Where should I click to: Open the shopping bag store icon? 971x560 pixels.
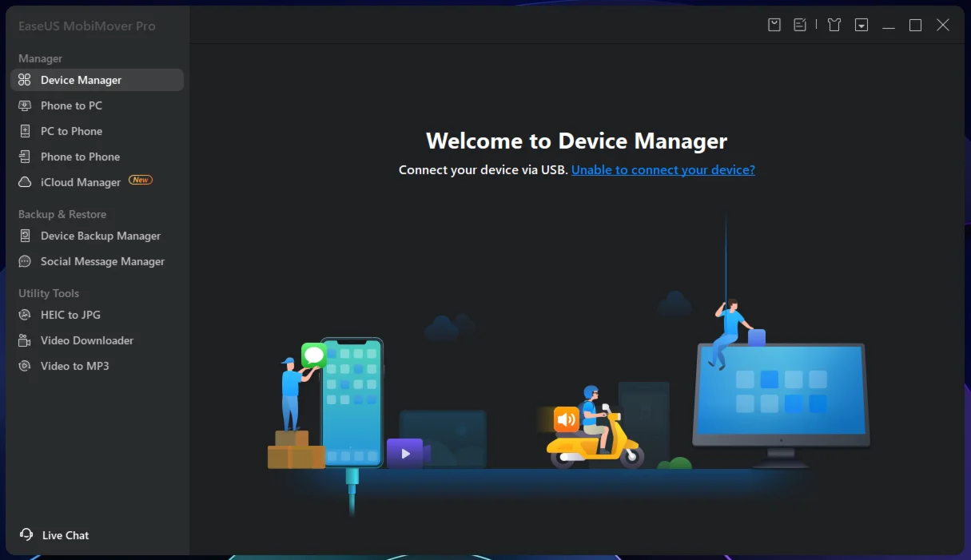tap(774, 25)
